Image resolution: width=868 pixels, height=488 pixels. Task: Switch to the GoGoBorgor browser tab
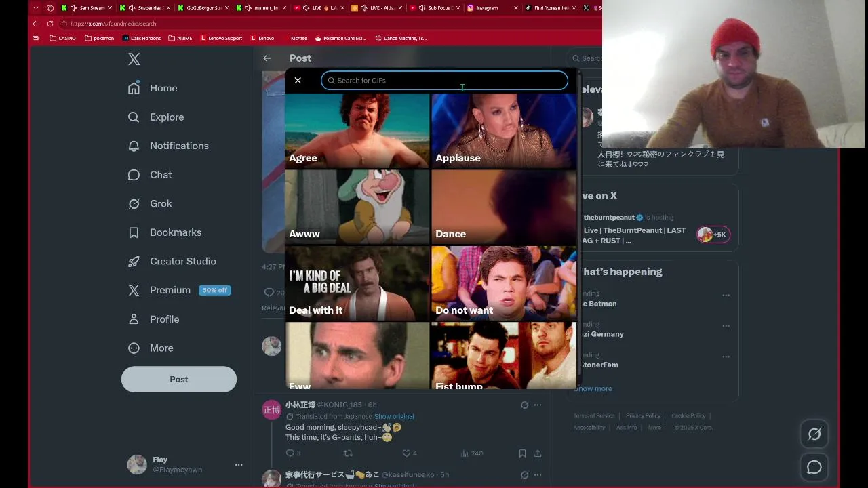click(203, 8)
